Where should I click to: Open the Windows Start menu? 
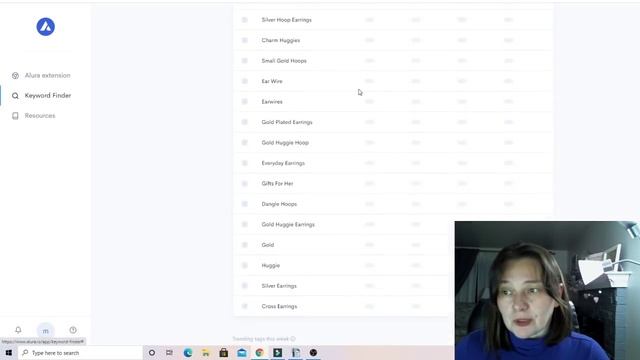9,353
